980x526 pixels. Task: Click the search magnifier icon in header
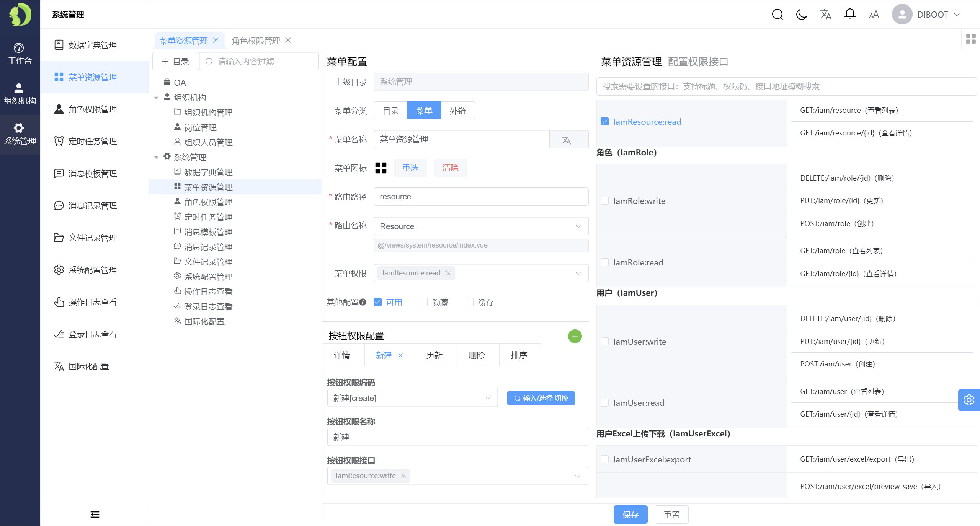[x=777, y=15]
